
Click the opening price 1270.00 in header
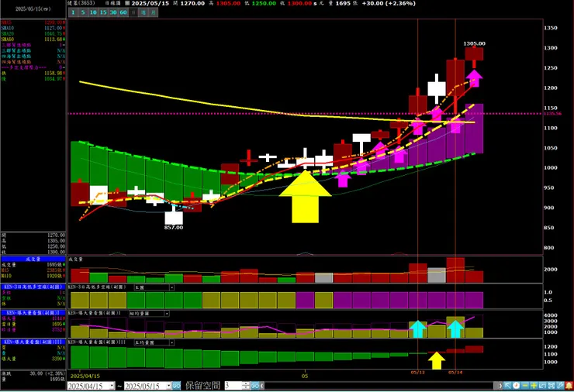click(x=193, y=3)
